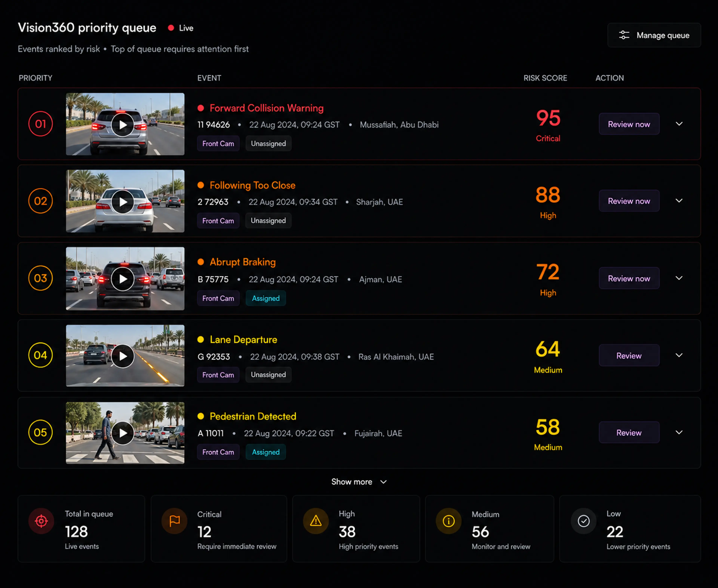Click the priority 02 circle badge
The height and width of the screenshot is (588, 718).
(x=41, y=201)
